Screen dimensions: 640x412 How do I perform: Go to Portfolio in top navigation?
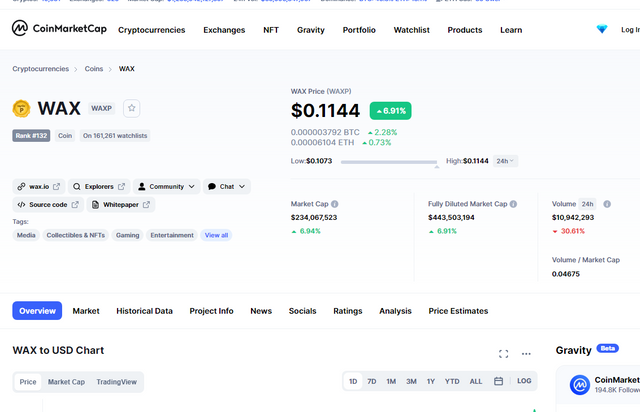click(359, 30)
